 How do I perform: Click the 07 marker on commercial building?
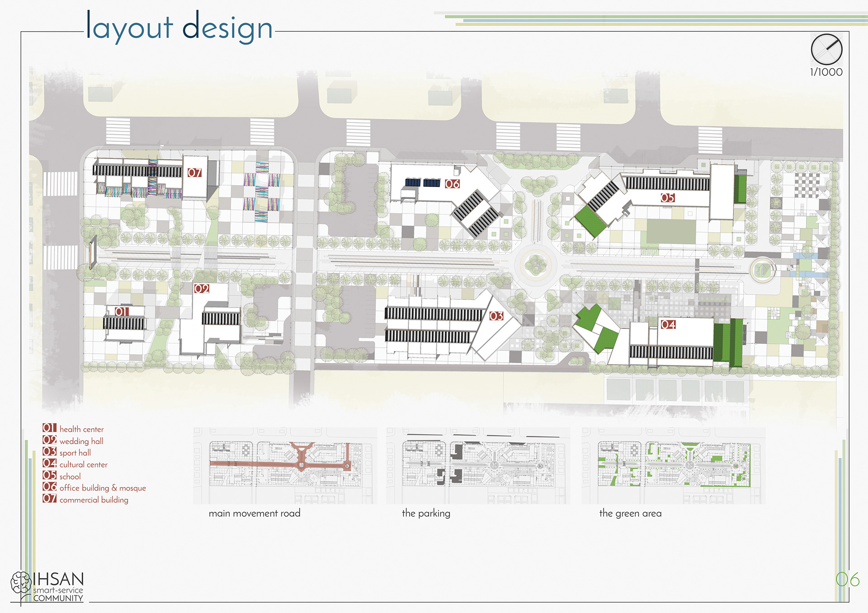coord(194,173)
